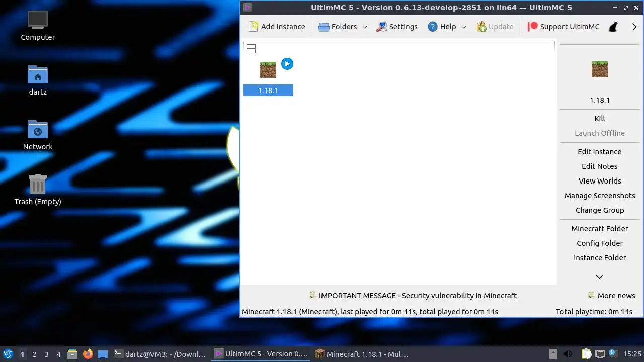The height and width of the screenshot is (362, 644).
Task: Switch to the Minecraft 1.18.1 taskbar entry
Action: (x=362, y=354)
